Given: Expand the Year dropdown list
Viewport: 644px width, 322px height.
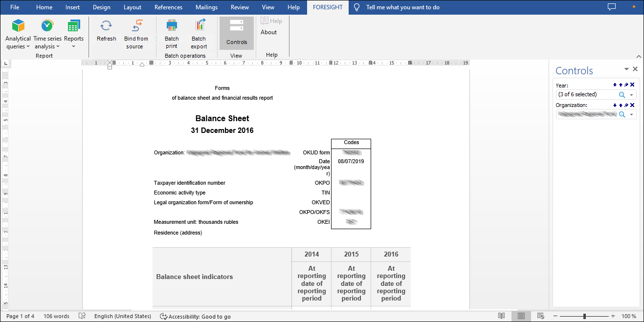Looking at the screenshot, I should click(x=631, y=95).
